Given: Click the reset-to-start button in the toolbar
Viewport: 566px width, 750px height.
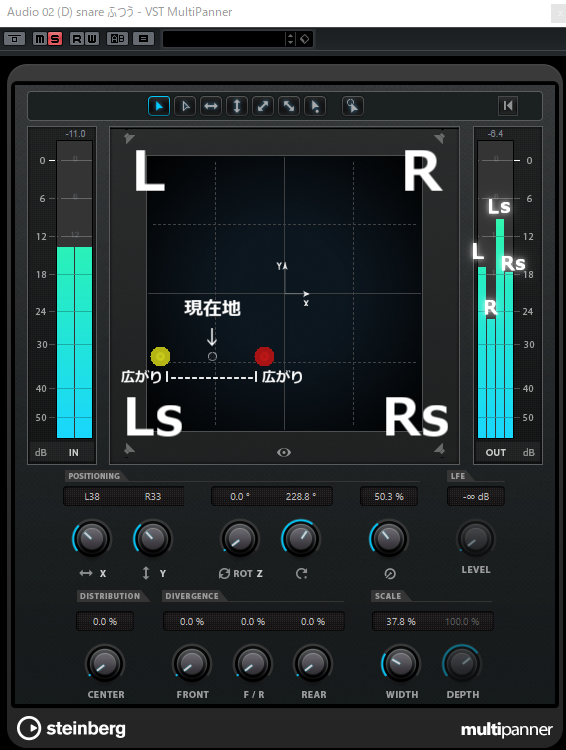Looking at the screenshot, I should [508, 105].
